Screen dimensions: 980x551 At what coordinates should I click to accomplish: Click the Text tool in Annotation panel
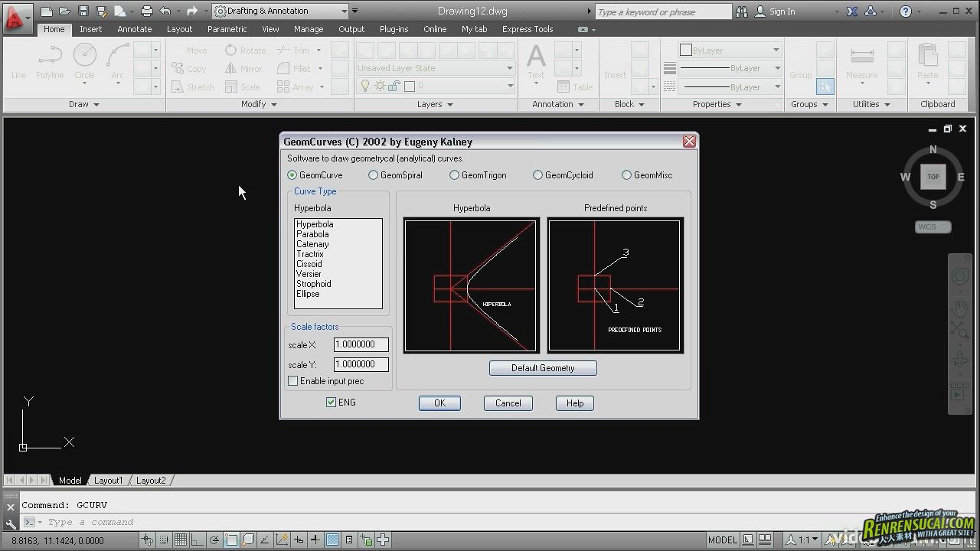point(536,62)
